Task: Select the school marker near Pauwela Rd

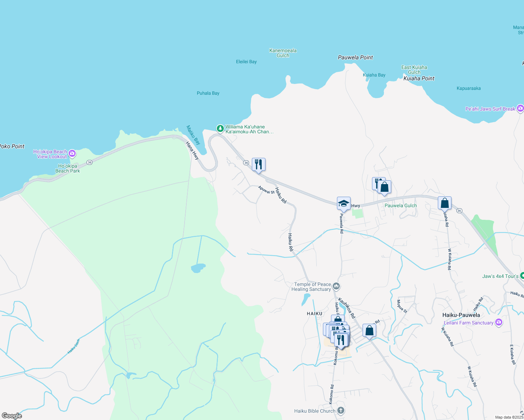Action: tap(344, 203)
